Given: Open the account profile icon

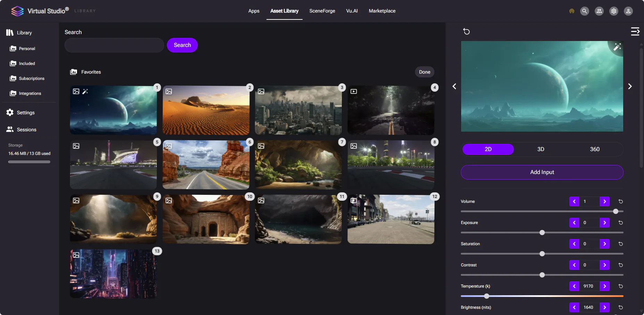Looking at the screenshot, I should tap(628, 11).
